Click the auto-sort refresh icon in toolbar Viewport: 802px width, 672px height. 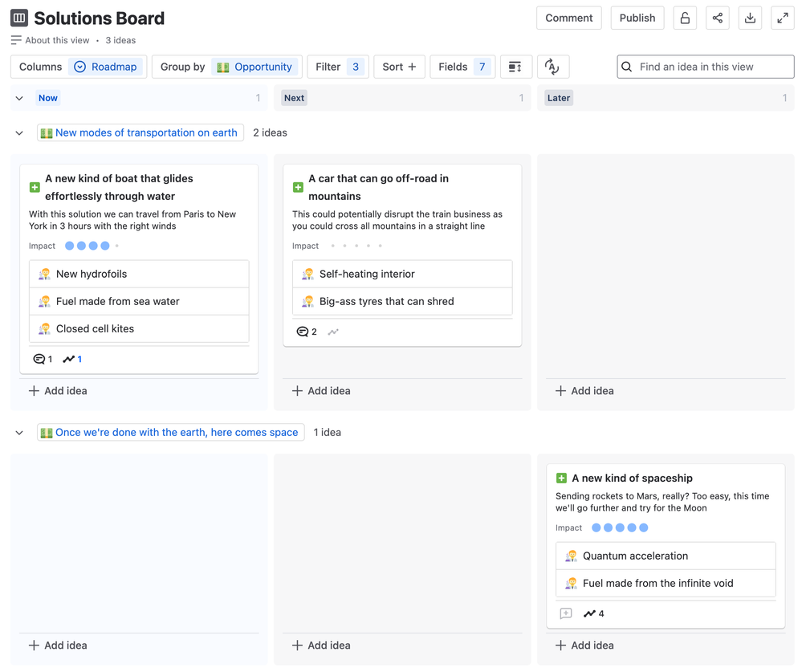click(x=552, y=67)
